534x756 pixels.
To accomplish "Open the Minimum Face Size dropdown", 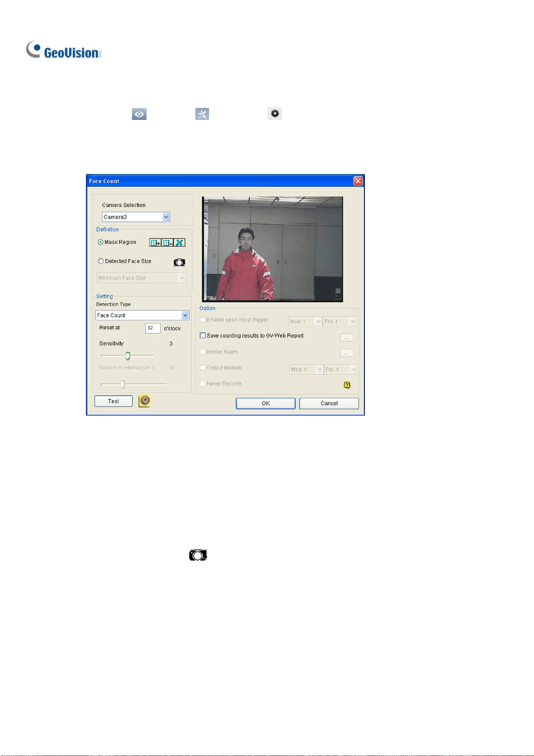I will pos(141,278).
